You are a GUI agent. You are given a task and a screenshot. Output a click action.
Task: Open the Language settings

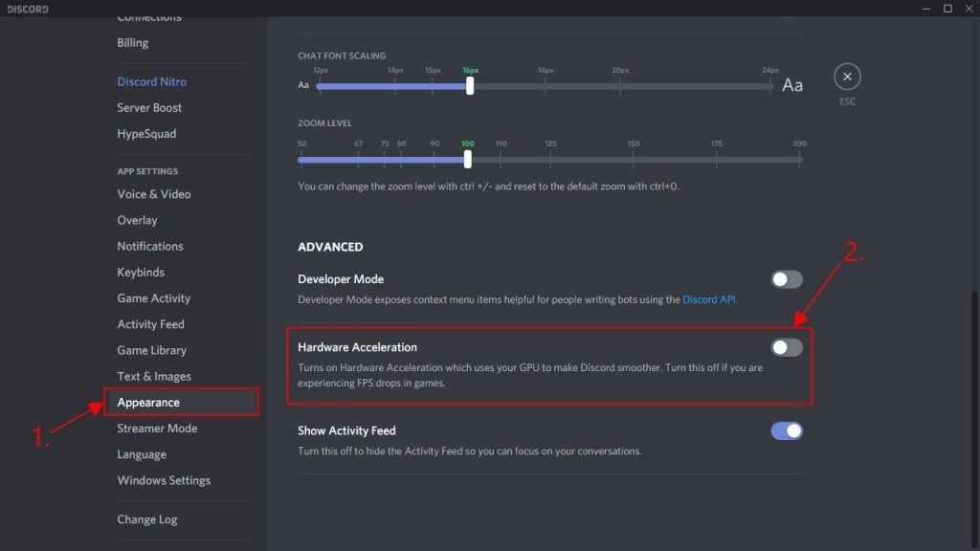point(142,454)
